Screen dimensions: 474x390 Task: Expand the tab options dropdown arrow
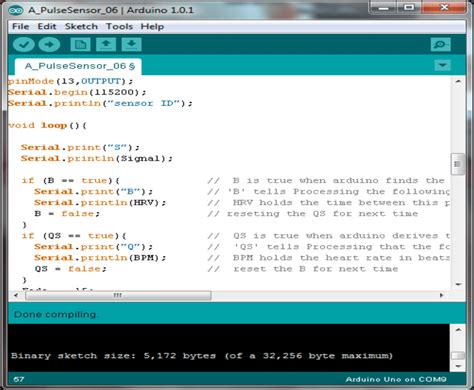point(442,65)
